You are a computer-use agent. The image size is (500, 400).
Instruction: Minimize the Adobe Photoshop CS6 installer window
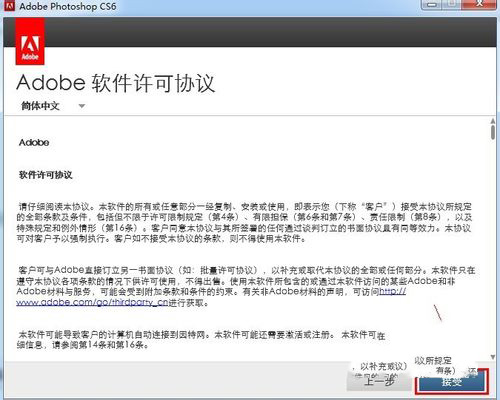[432, 4]
